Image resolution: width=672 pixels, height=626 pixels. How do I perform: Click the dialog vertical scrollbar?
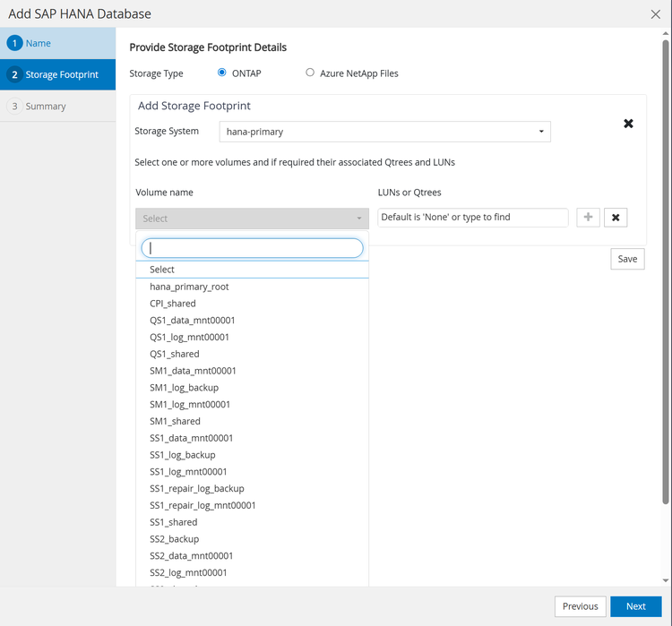665,269
